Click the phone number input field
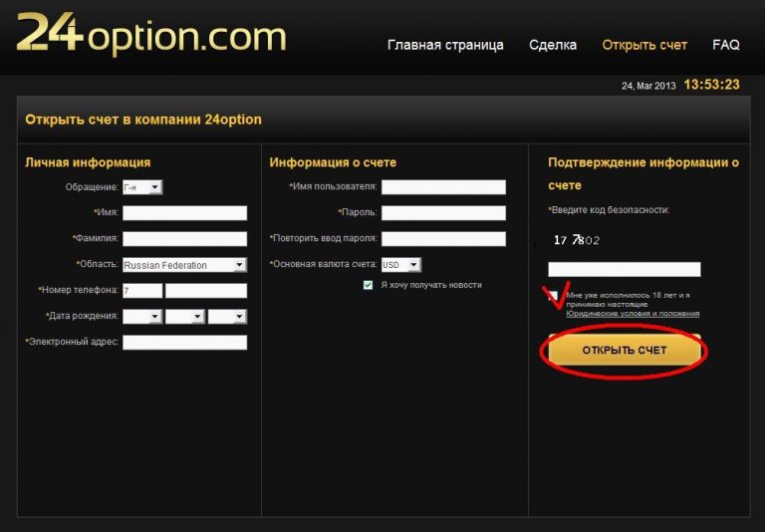Viewport: 765px width, 532px height. pos(206,290)
